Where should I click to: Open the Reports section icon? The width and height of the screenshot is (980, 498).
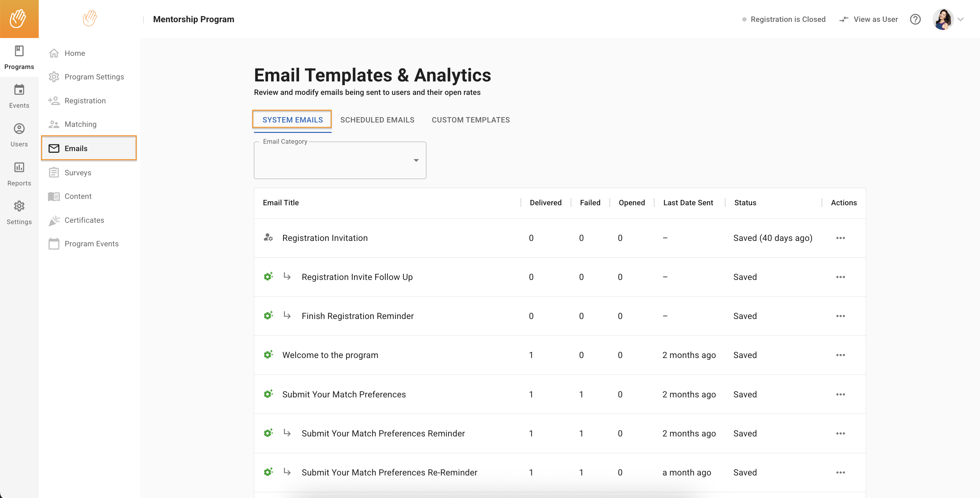pyautogui.click(x=19, y=168)
